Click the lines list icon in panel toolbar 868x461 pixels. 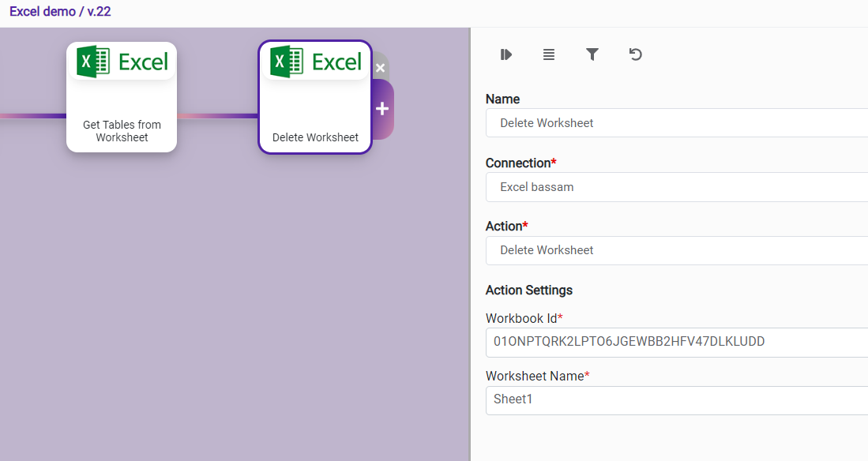pos(549,54)
